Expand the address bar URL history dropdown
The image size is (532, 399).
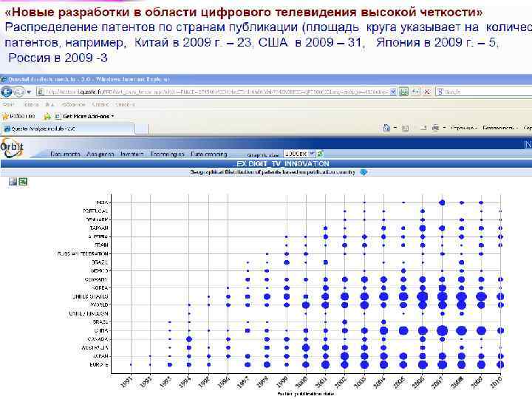pos(393,92)
